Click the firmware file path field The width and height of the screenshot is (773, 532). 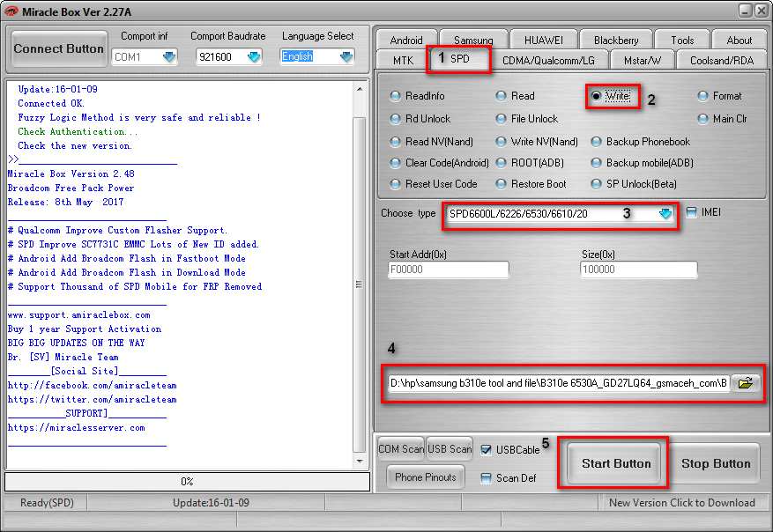(559, 383)
